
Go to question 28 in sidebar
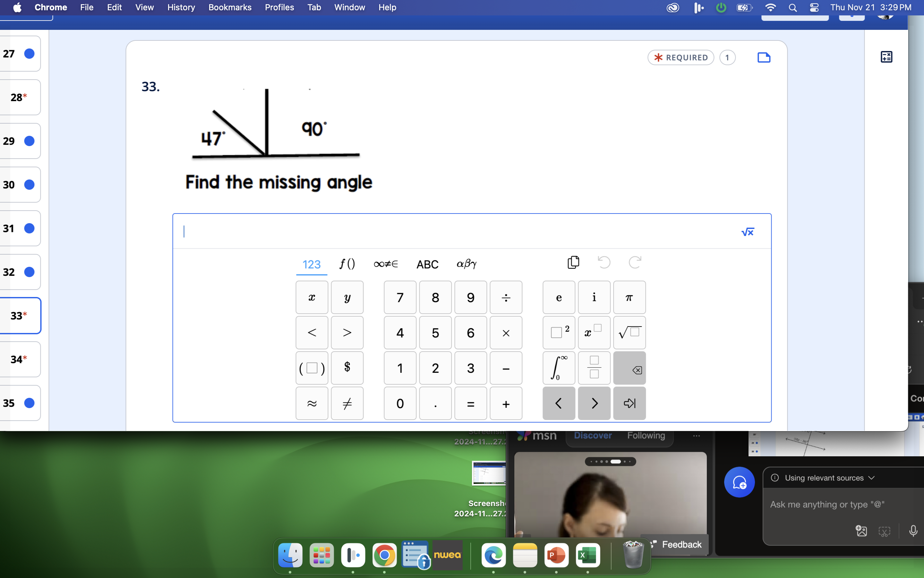20,97
